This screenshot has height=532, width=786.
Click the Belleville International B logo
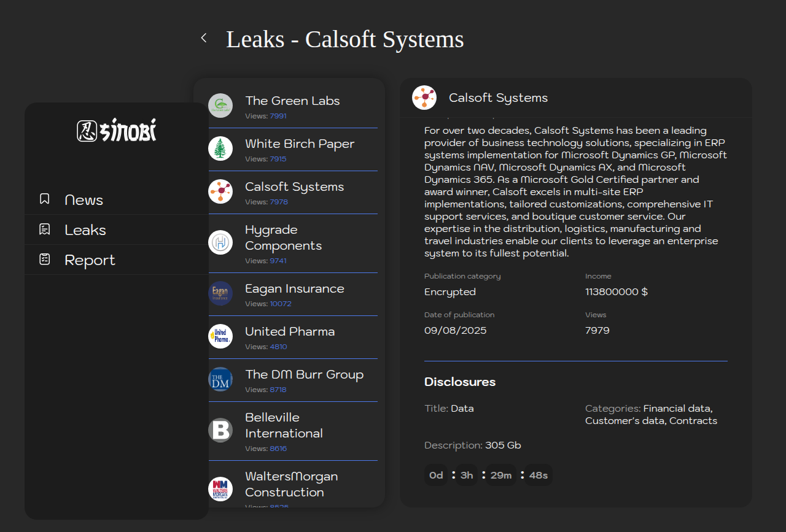(220, 430)
